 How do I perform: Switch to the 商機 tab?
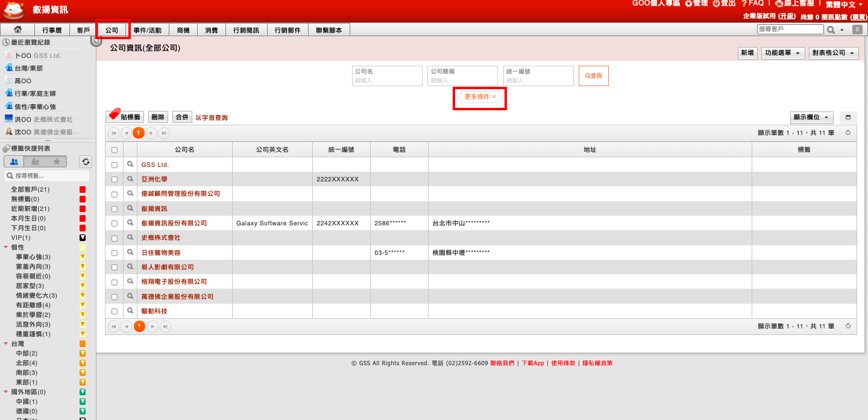point(183,30)
